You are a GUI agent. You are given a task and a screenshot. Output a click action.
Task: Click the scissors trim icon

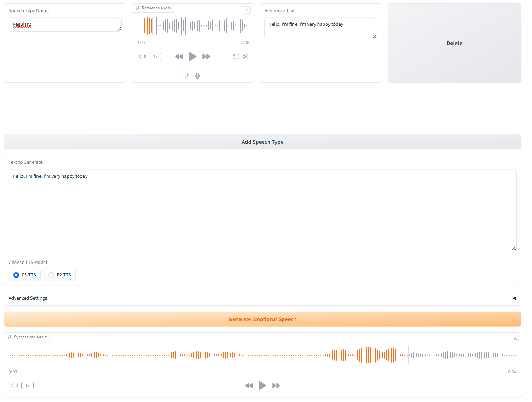pyautogui.click(x=245, y=57)
